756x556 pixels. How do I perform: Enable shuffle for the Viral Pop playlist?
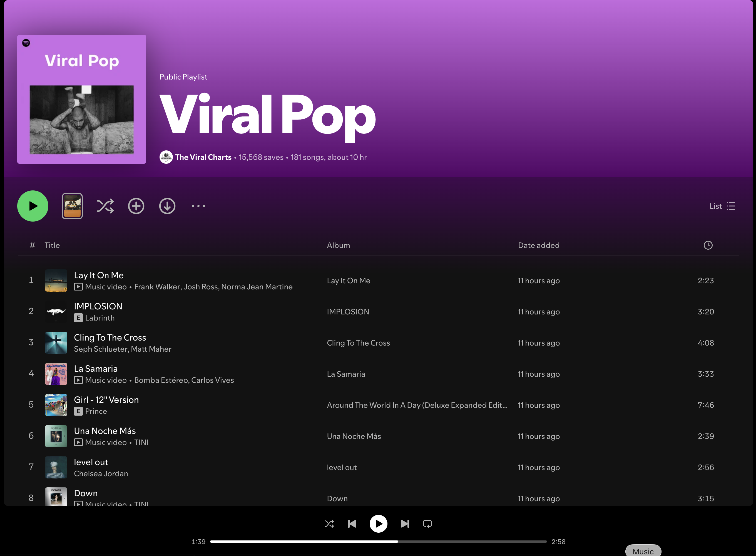pyautogui.click(x=105, y=206)
